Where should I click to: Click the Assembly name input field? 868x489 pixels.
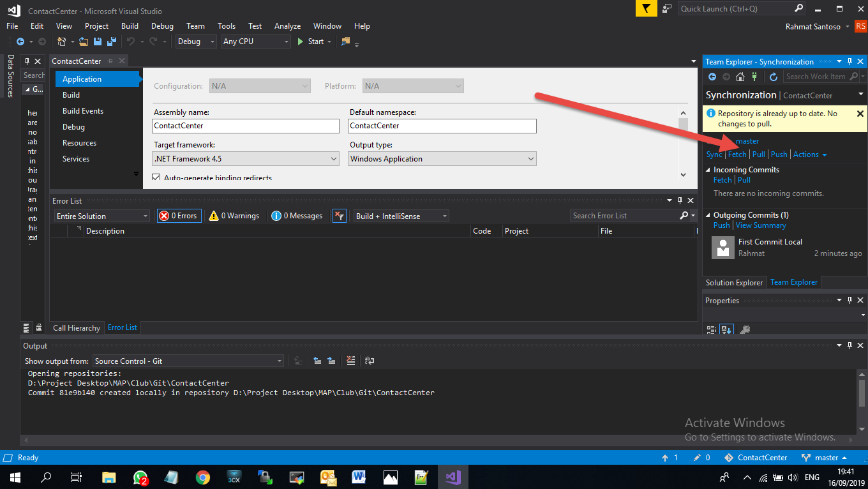[x=246, y=126]
